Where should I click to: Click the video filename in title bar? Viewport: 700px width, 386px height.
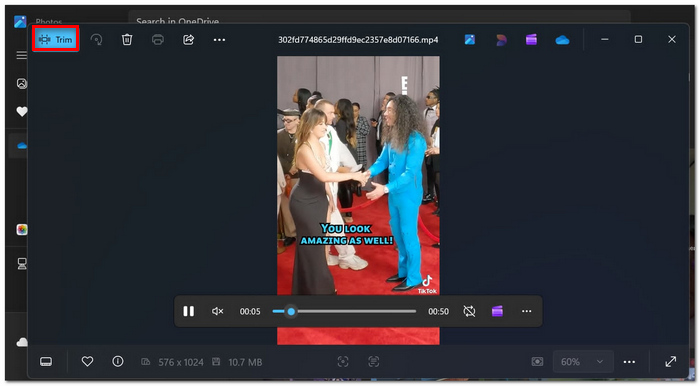click(358, 40)
